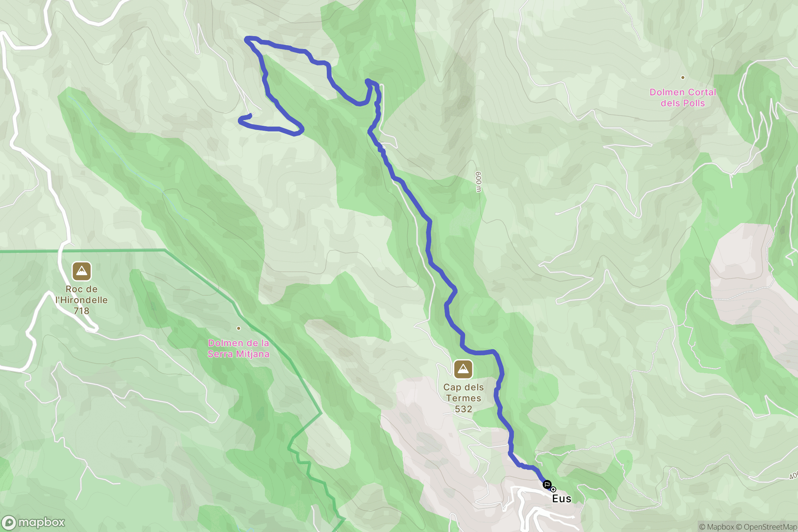Open the © Mapbox attribution link
Screen dimensions: 798x532
[717, 527]
